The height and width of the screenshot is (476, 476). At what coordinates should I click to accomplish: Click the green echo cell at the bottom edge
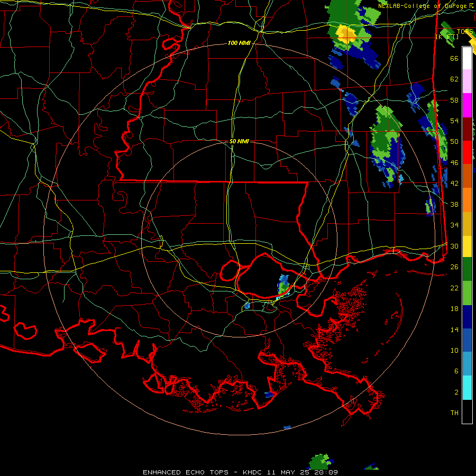[319, 462]
